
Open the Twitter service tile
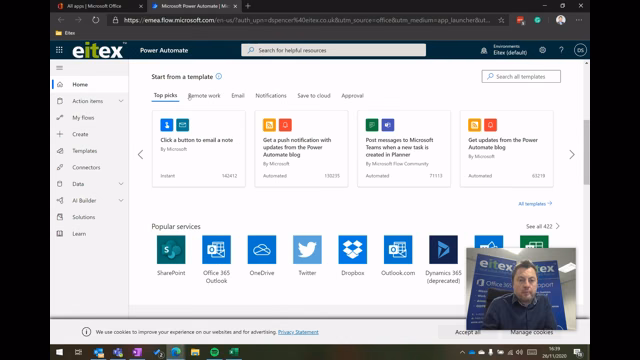point(307,256)
